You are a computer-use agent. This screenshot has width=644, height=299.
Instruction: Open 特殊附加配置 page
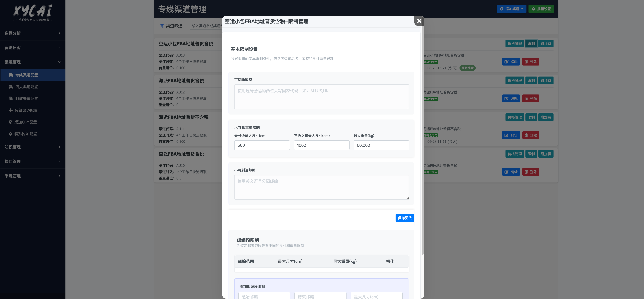tap(33, 134)
